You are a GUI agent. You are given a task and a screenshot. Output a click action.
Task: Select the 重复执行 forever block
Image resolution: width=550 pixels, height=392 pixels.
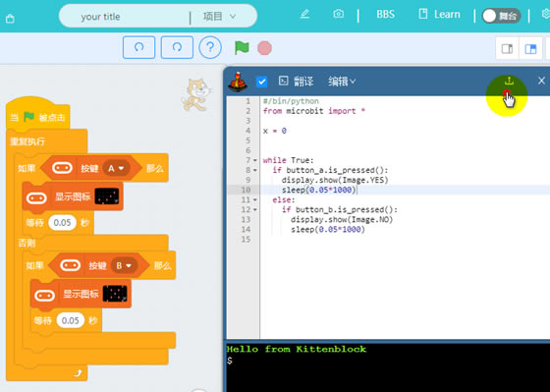(x=27, y=141)
